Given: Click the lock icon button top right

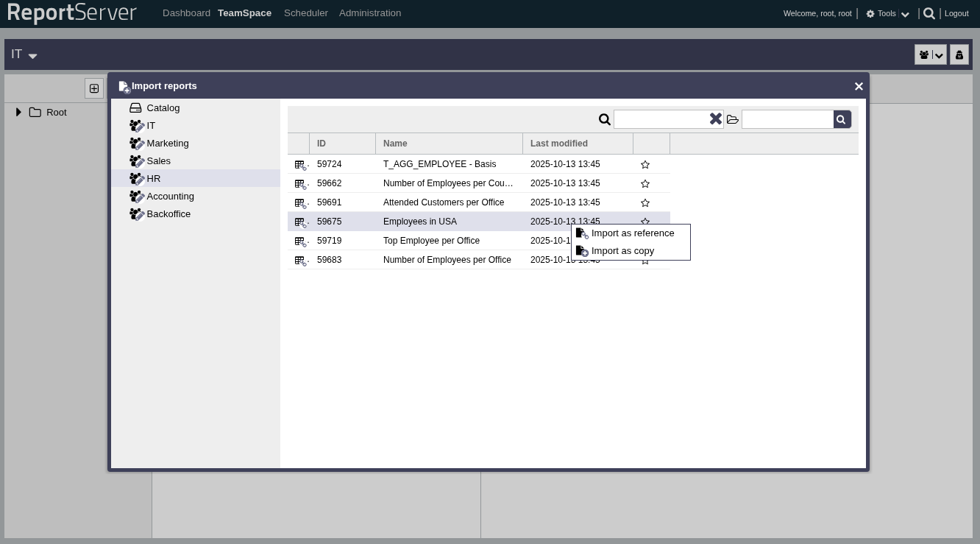Looking at the screenshot, I should pos(959,55).
